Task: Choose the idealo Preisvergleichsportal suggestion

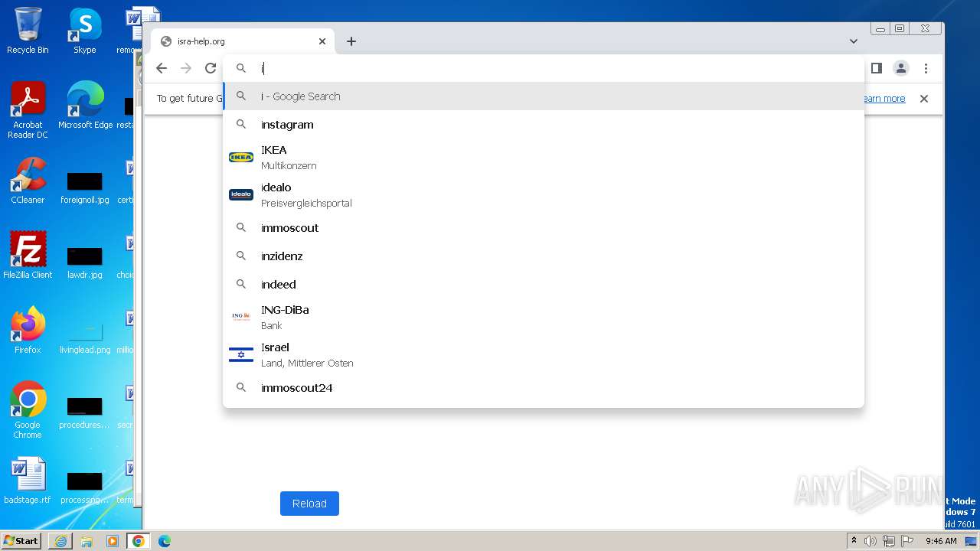Action: click(x=544, y=195)
